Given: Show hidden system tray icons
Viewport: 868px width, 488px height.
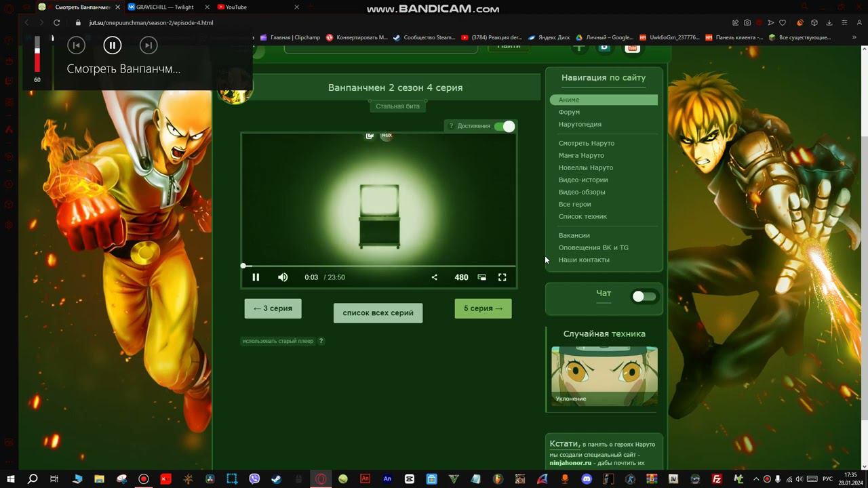Looking at the screenshot, I should coord(756,479).
